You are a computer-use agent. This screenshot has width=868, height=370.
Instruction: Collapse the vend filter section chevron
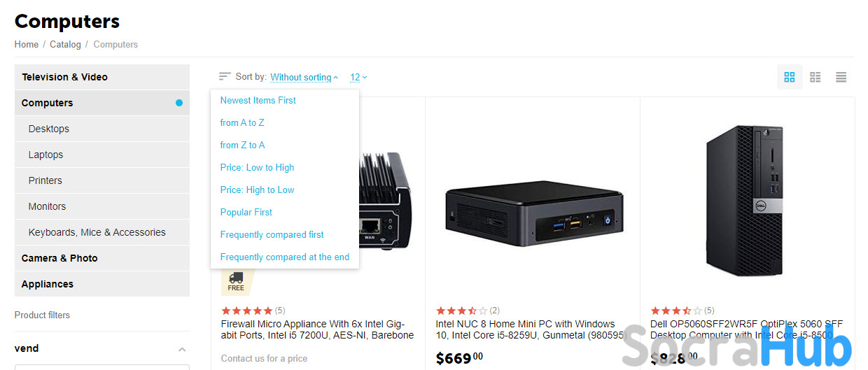pos(182,349)
